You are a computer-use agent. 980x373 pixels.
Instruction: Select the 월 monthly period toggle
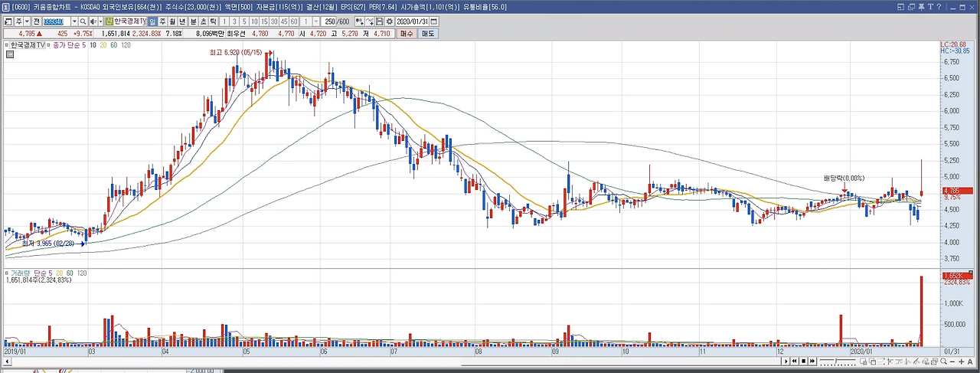(172, 21)
